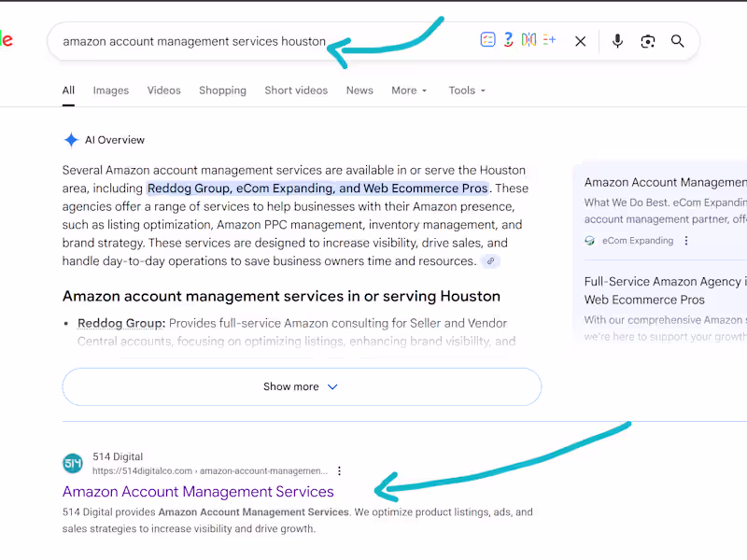Expand AI overview with Show more
747x560 pixels.
click(302, 386)
